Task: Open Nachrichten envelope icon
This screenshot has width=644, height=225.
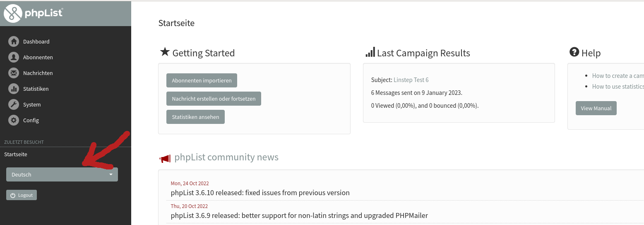Action: coord(14,73)
